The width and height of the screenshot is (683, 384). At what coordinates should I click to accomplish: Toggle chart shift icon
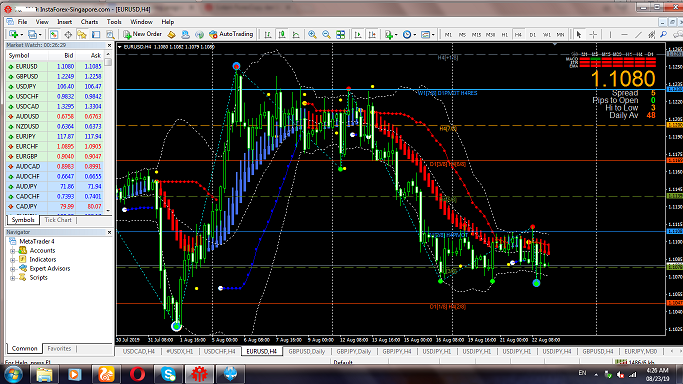tap(372, 34)
